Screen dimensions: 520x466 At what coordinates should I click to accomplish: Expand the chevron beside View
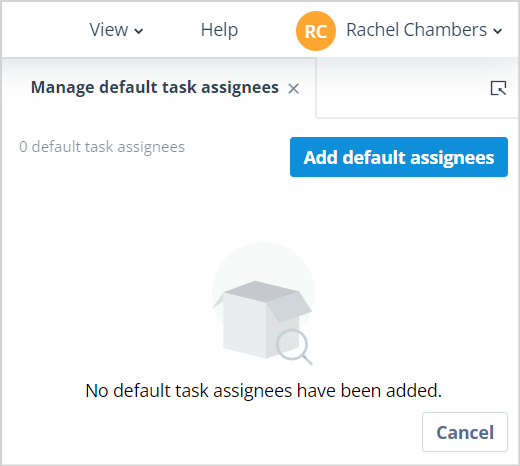click(139, 31)
